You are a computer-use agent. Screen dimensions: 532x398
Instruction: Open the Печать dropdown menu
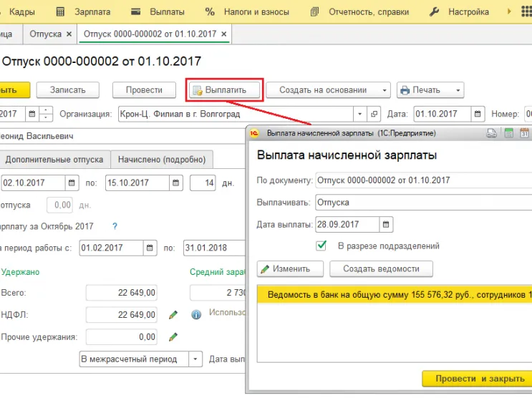point(430,90)
